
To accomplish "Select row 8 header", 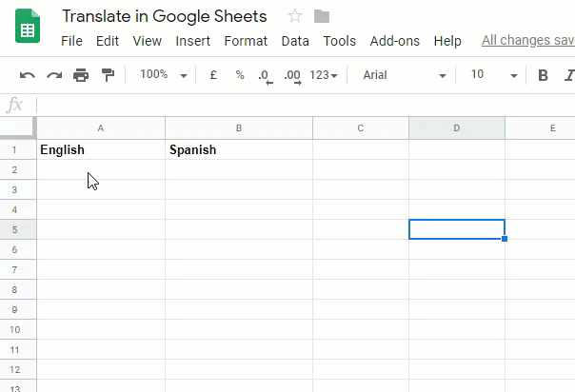I will click(18, 289).
